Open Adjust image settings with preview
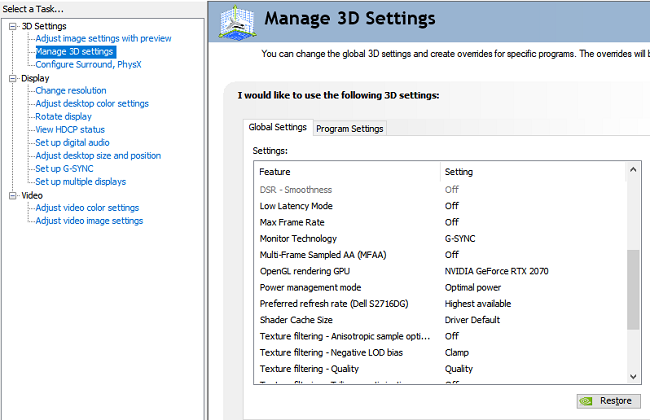Image resolution: width=650 pixels, height=420 pixels. [x=103, y=39]
